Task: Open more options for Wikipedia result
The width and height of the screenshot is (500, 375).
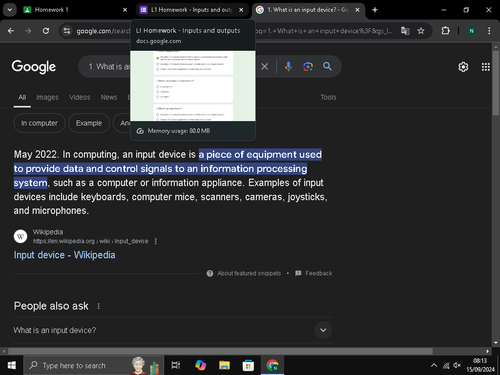Action: [x=156, y=241]
